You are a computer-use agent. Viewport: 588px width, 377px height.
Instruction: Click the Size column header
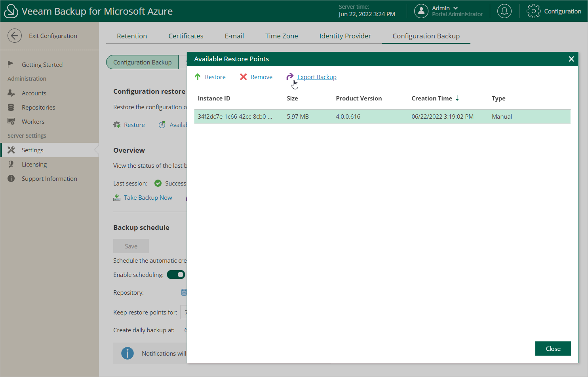pyautogui.click(x=292, y=98)
